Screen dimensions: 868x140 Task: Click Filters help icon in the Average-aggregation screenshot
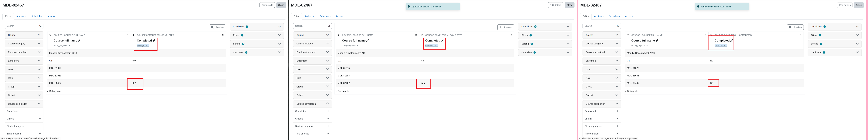coord(242,35)
